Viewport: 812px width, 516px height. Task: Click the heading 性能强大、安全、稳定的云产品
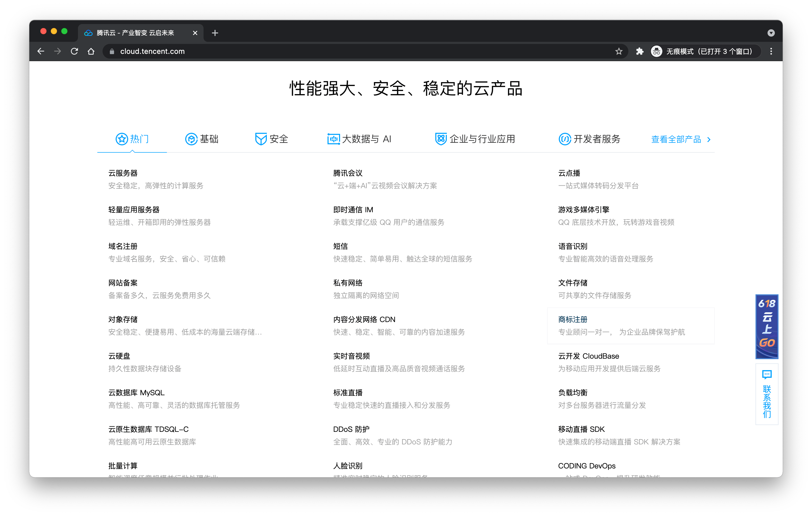point(406,89)
